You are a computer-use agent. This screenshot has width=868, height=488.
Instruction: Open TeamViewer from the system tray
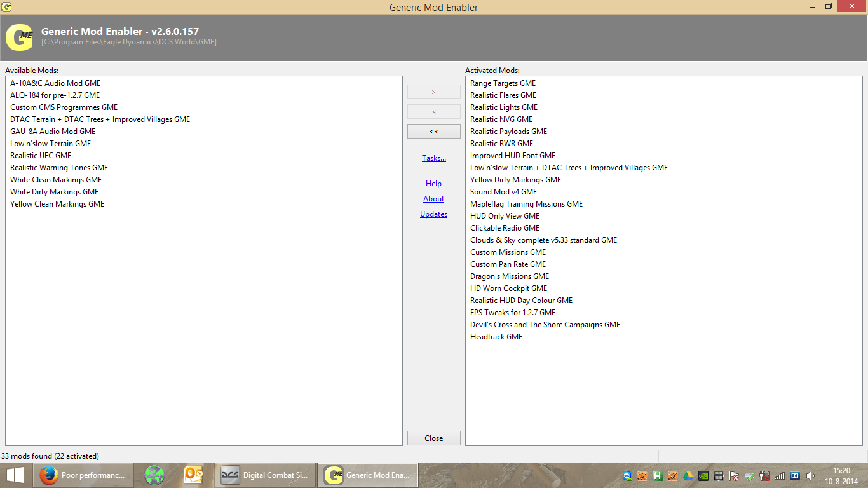point(627,475)
